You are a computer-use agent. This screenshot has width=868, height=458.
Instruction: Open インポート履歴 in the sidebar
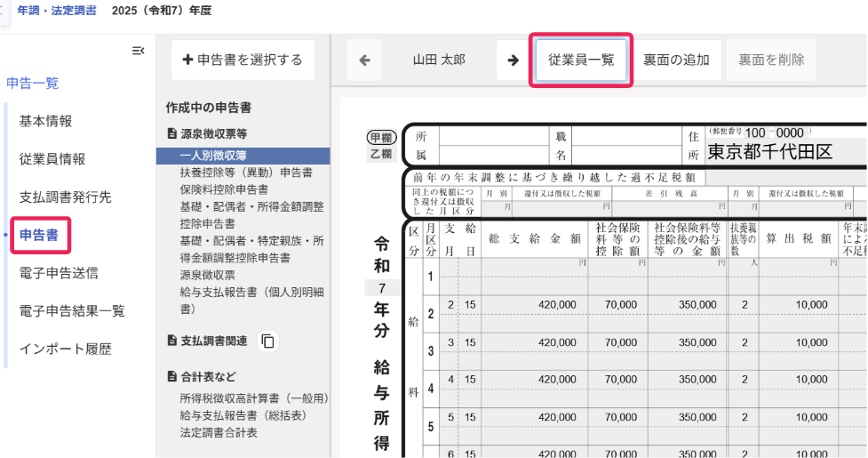click(x=65, y=350)
